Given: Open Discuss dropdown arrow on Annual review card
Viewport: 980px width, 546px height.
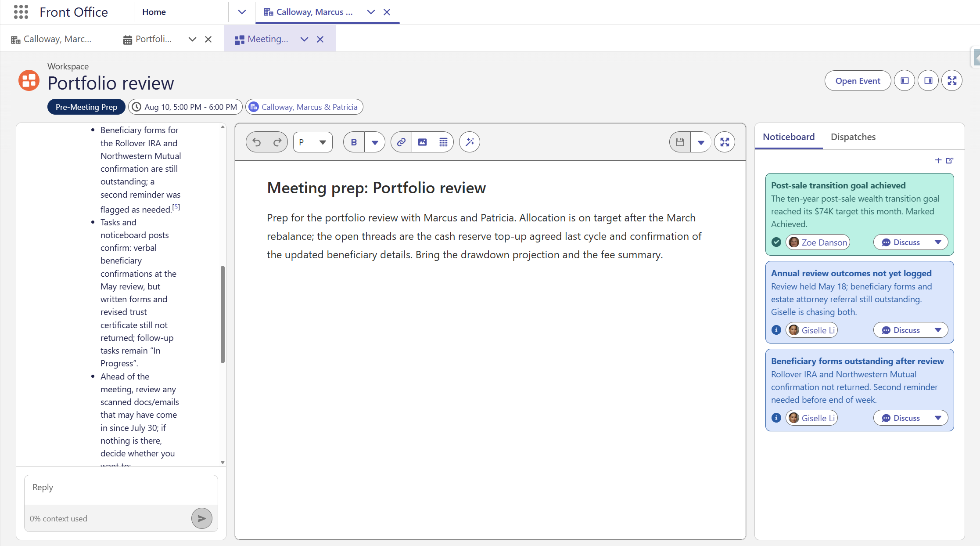Looking at the screenshot, I should [938, 330].
